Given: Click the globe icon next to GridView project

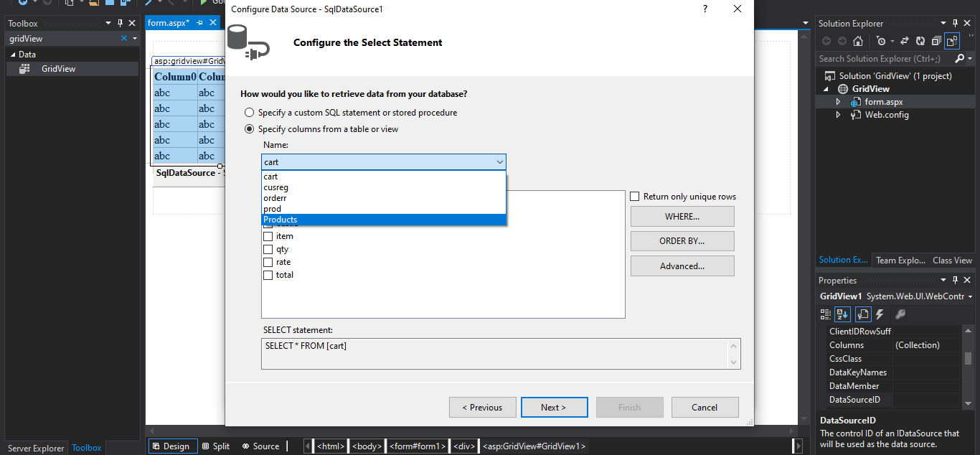Looking at the screenshot, I should pyautogui.click(x=843, y=89).
